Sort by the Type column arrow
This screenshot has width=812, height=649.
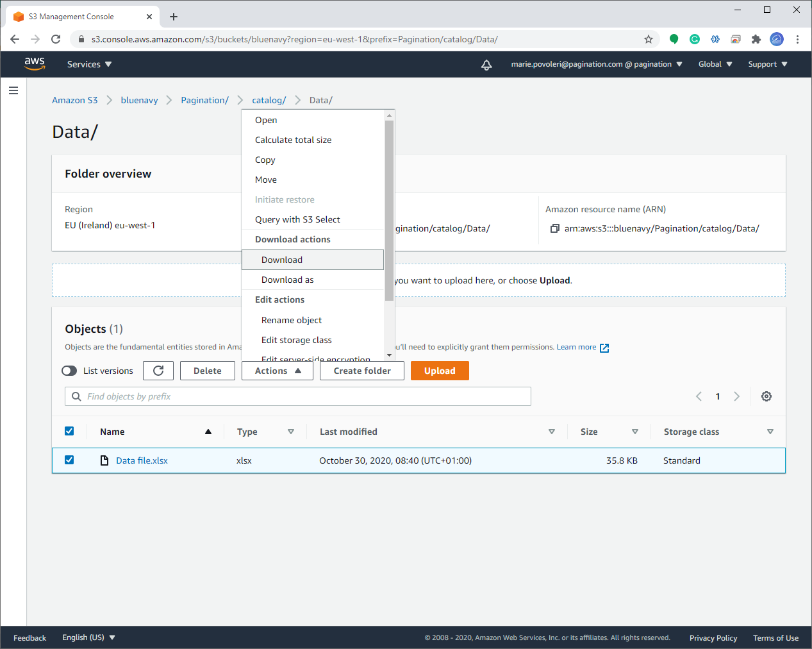pos(291,432)
